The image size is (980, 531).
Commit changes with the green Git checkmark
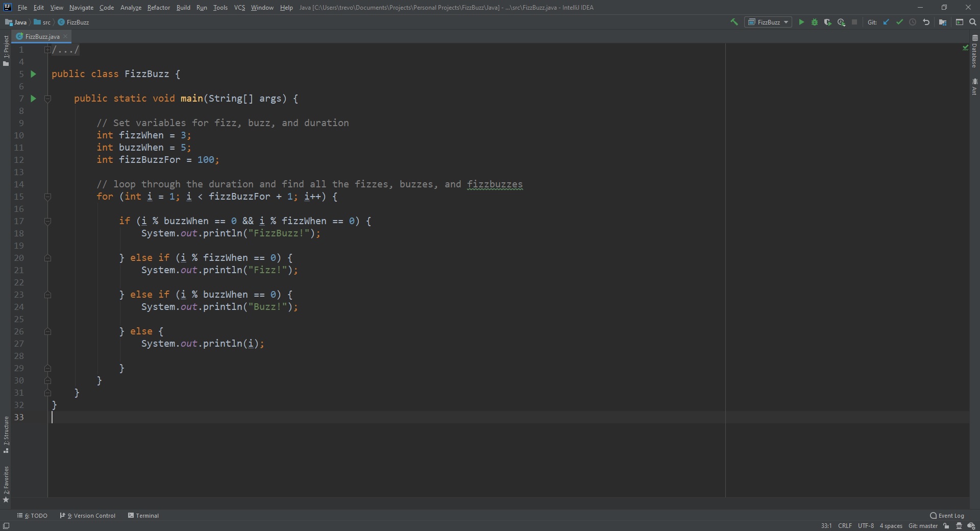coord(899,22)
